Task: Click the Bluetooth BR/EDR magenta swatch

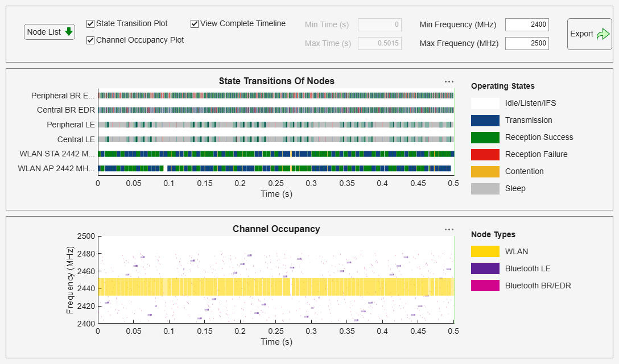Action: [485, 286]
